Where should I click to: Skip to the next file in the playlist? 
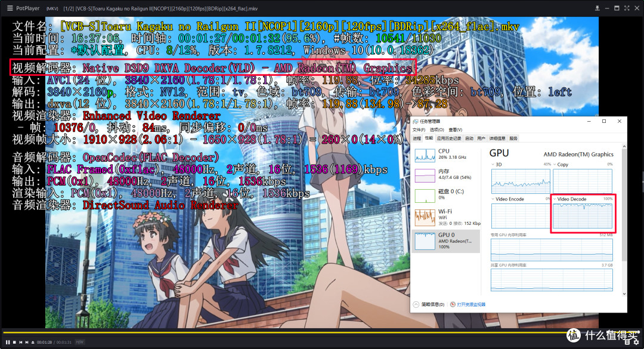pos(27,342)
